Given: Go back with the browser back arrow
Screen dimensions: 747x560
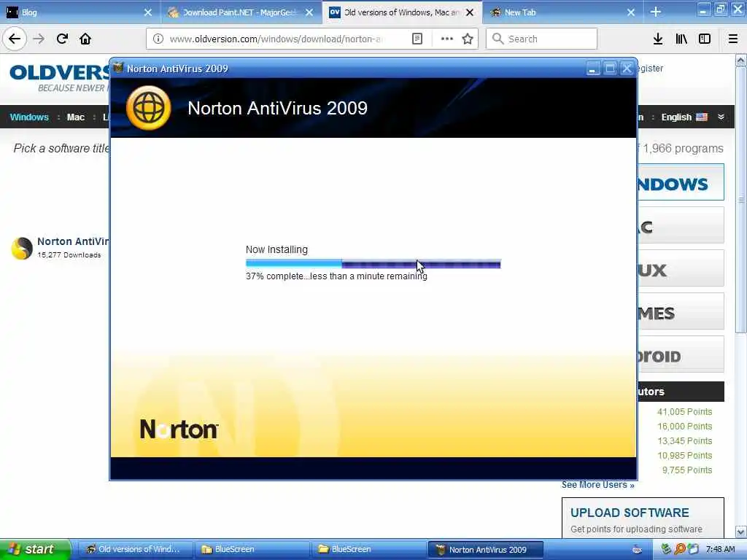Looking at the screenshot, I should (15, 39).
